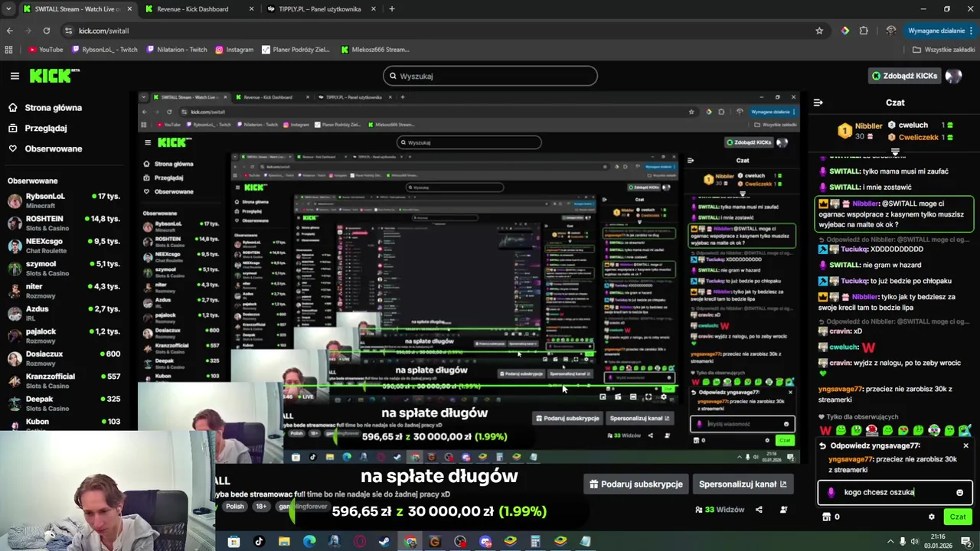Open Microsoft Edge from the taskbar

point(309,542)
